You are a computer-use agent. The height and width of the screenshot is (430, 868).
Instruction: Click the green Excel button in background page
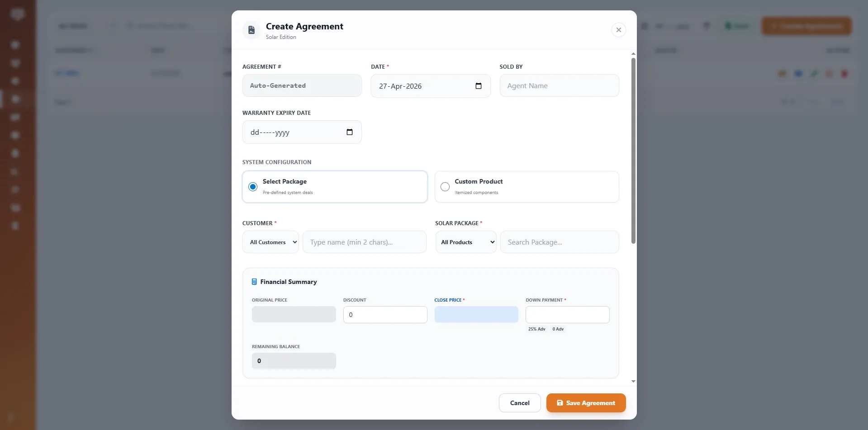tap(737, 26)
